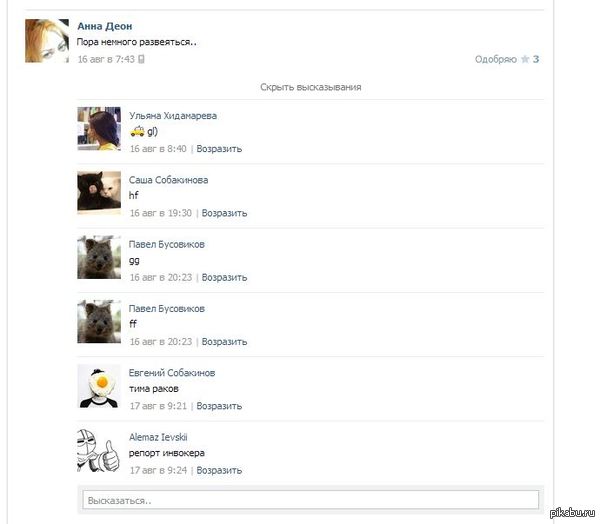This screenshot has height=524, width=600.
Task: Click the star icon beside Одобряю
Action: pos(525,59)
